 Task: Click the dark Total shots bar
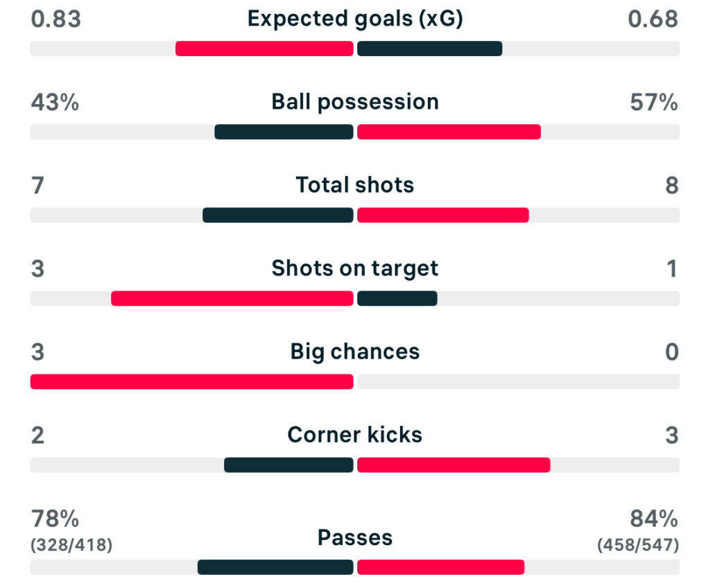coord(277,215)
